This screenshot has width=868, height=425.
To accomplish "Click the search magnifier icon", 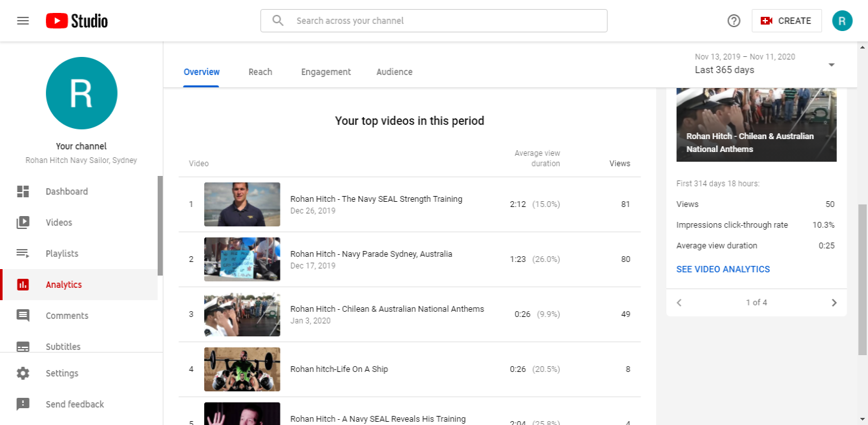I will 278,21.
